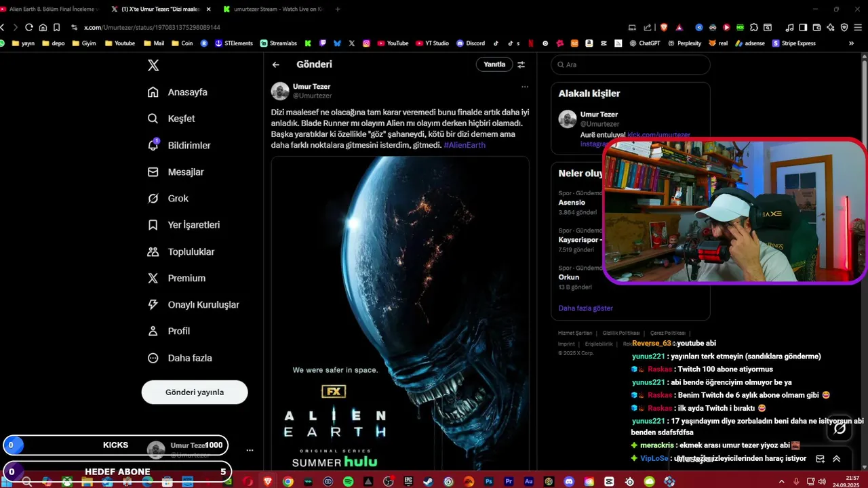The image size is (868, 488).
Task: Open Streamlabs bookmark
Action: [x=279, y=43]
